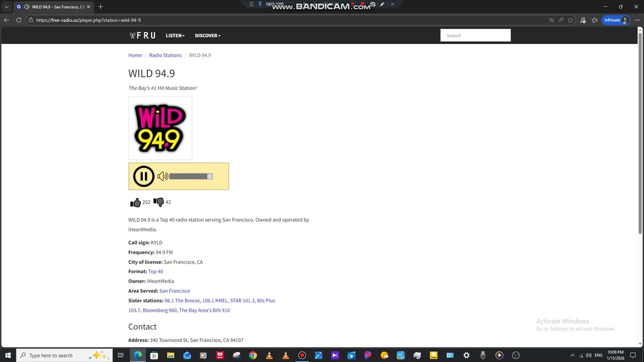This screenshot has height=362, width=644.
Task: Go back with the browser back arrow
Action: coord(7,20)
